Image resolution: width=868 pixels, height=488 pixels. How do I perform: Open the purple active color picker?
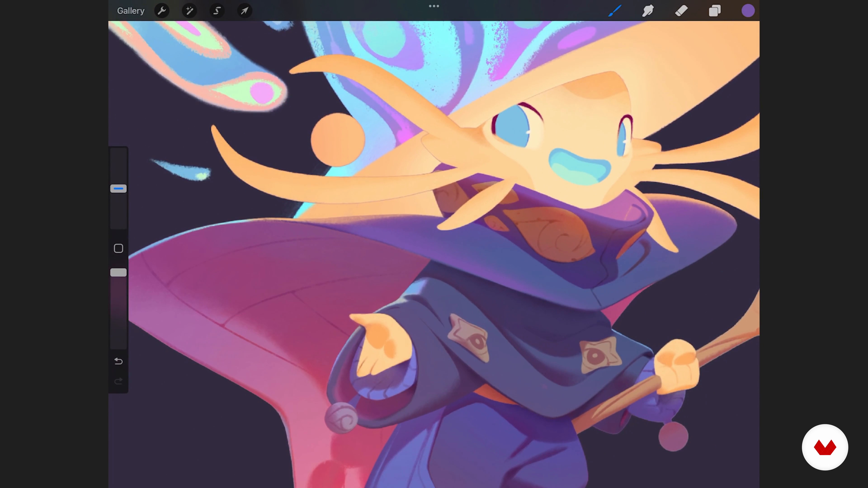(748, 11)
